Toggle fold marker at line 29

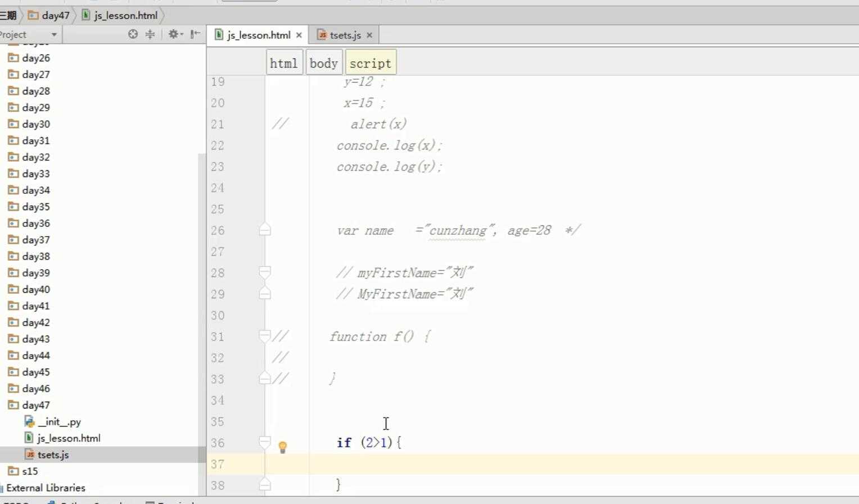[265, 293]
